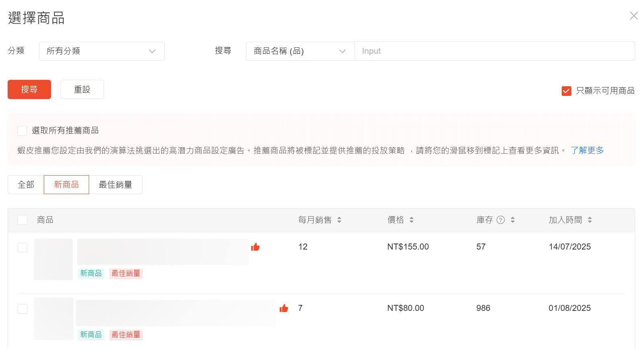Click the thumbs-up icon on NT$80.00 product
The width and height of the screenshot is (644, 349).
283,308
